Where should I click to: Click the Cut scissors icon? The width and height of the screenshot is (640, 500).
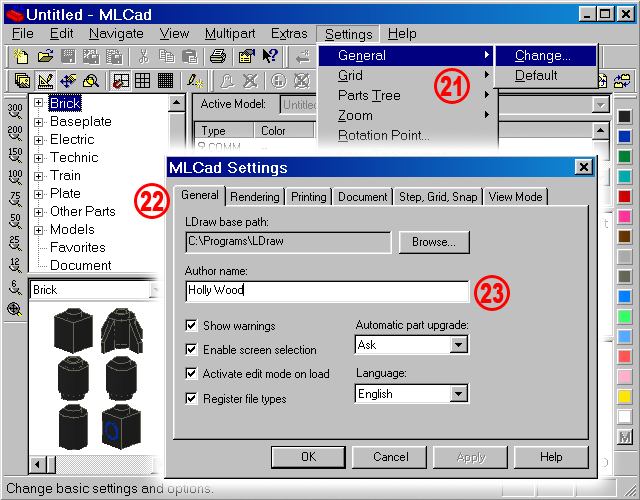[x=143, y=56]
